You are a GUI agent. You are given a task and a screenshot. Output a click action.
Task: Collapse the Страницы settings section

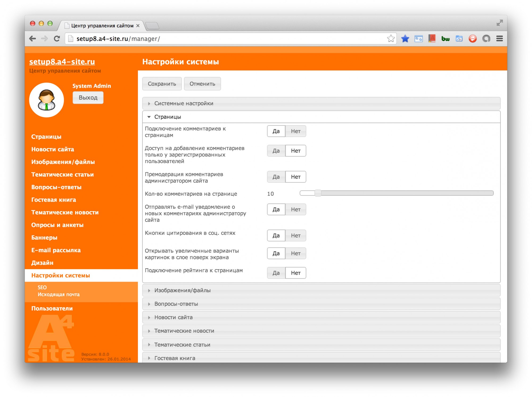168,117
